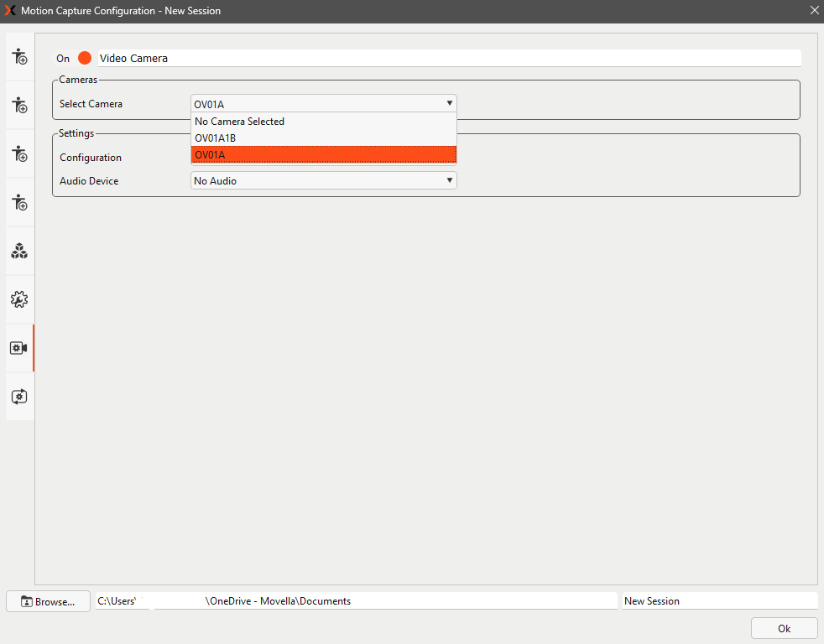Close the Motion Capture Configuration window
This screenshot has width=824, height=644.
(814, 11)
